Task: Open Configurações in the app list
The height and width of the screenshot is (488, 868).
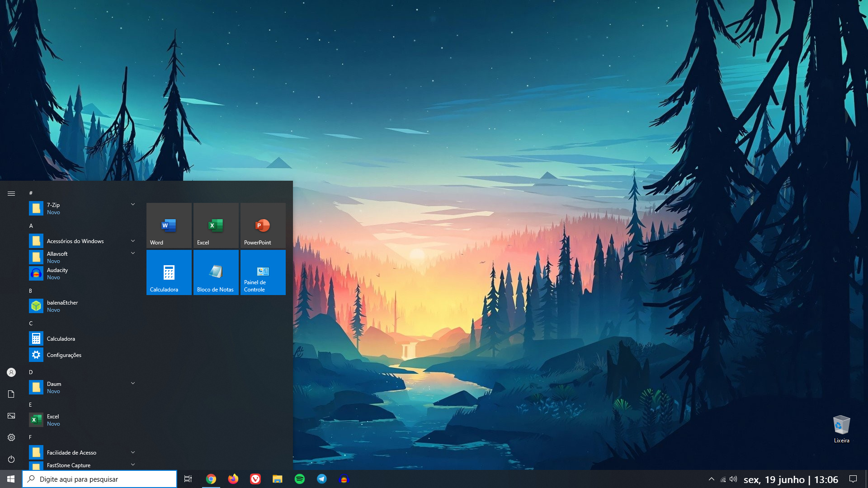Action: (x=64, y=355)
